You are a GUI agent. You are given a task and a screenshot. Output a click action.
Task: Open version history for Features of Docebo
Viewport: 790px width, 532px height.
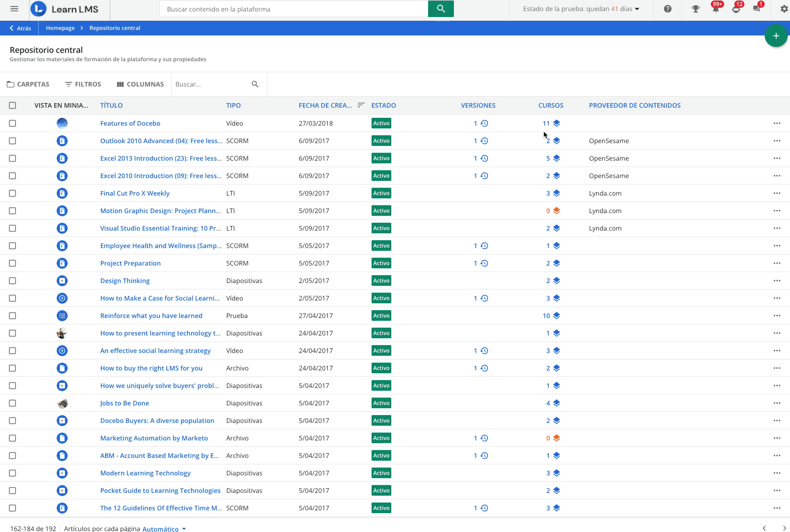pyautogui.click(x=484, y=123)
